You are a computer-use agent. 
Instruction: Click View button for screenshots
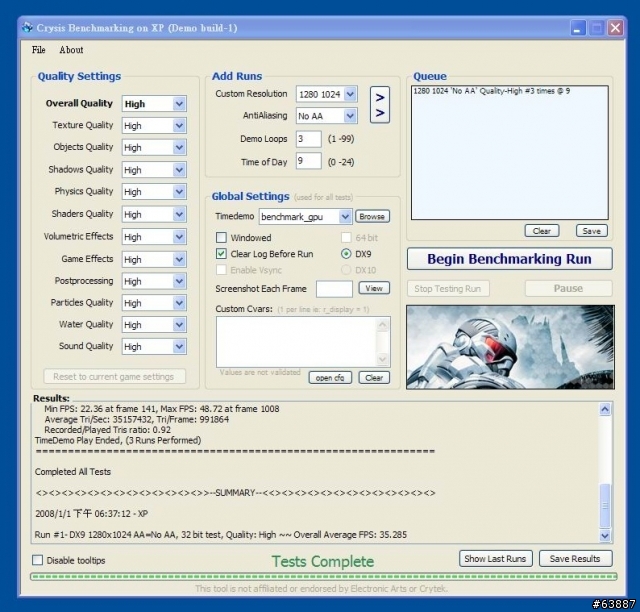pyautogui.click(x=374, y=288)
